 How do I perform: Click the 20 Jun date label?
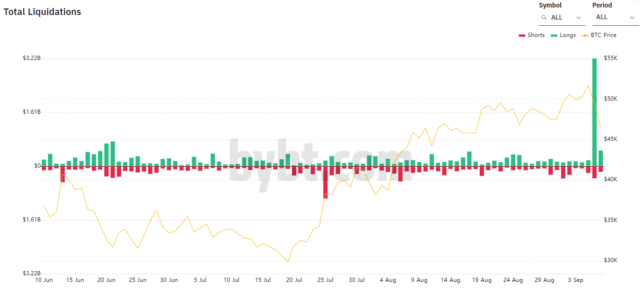107,280
